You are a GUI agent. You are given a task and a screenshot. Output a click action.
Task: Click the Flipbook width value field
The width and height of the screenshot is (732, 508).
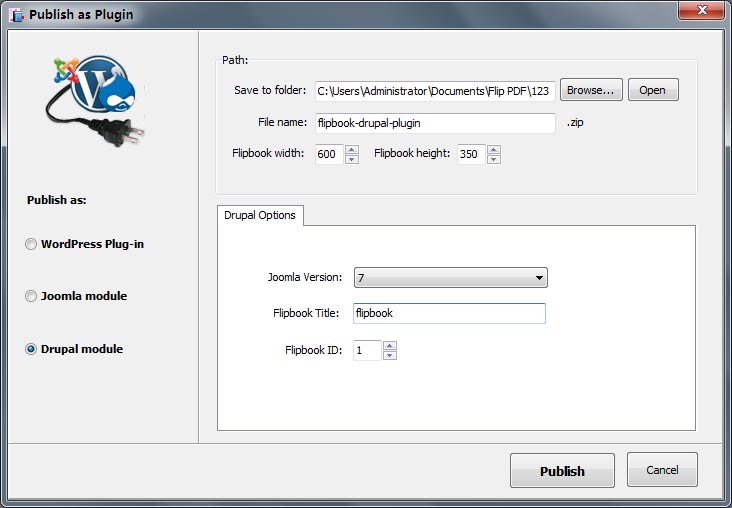click(329, 154)
